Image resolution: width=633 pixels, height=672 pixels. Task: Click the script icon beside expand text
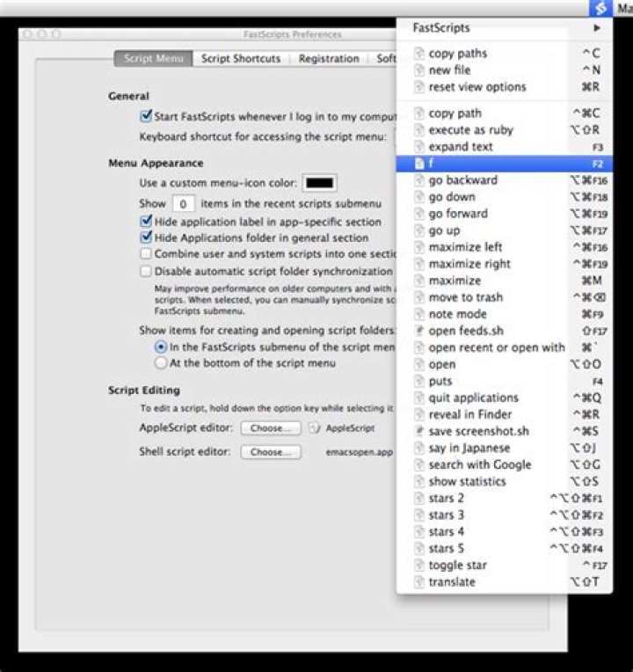[x=419, y=147]
